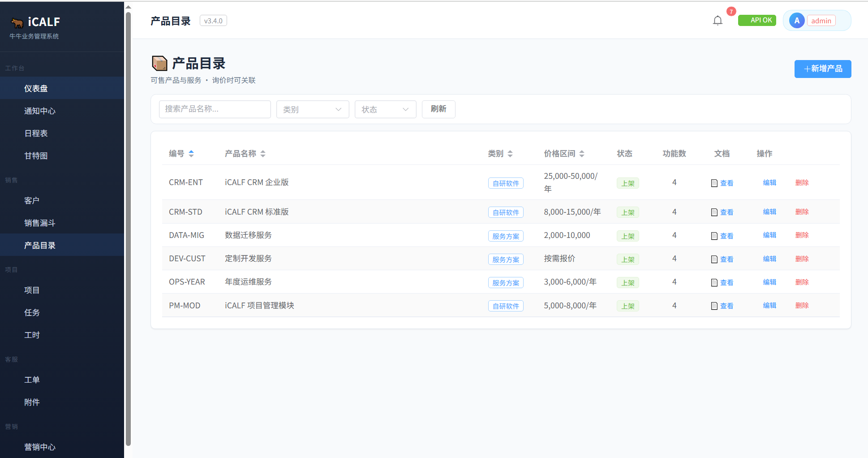Viewport: 868px width, 458px height.
Task: Click the 3,000-6,000/年 price cell
Action: (570, 282)
